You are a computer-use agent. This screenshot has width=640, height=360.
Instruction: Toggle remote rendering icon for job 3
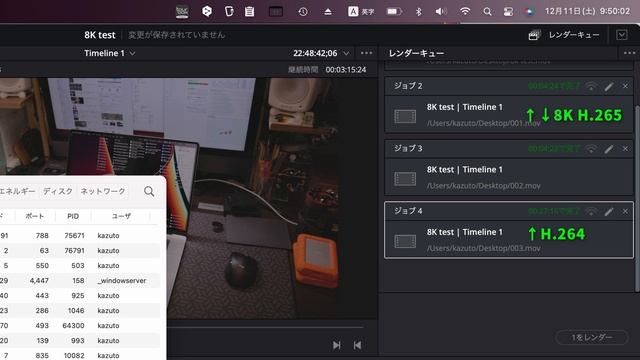pyautogui.click(x=591, y=149)
